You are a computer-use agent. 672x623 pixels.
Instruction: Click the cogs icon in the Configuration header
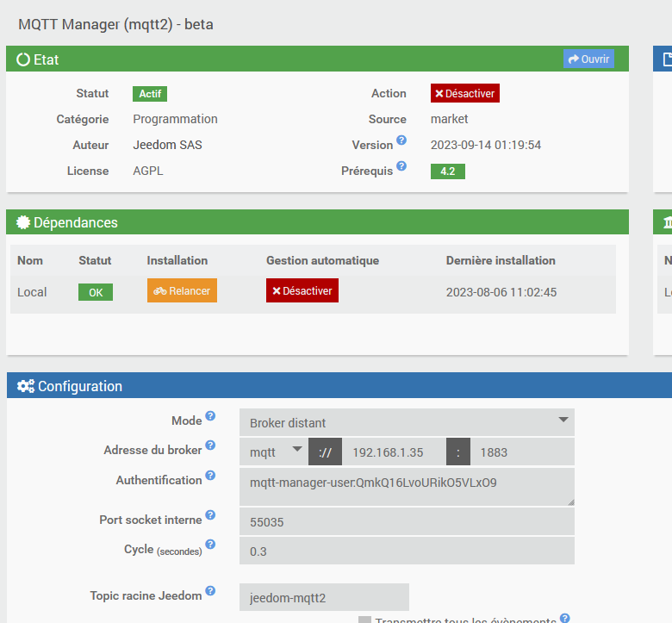[x=26, y=386]
